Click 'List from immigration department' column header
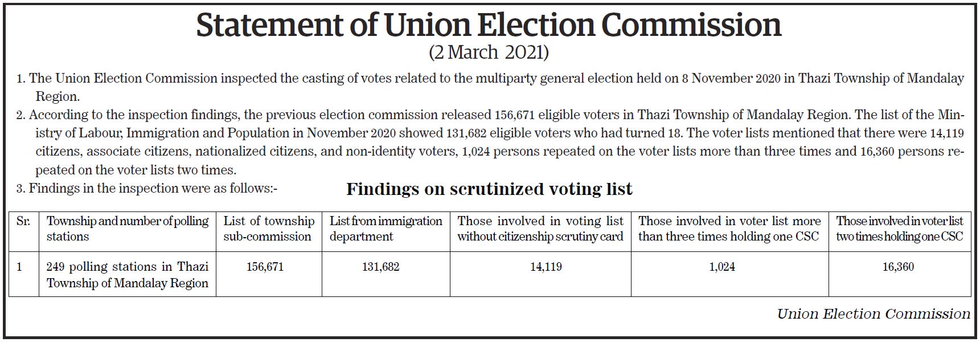 tap(386, 229)
